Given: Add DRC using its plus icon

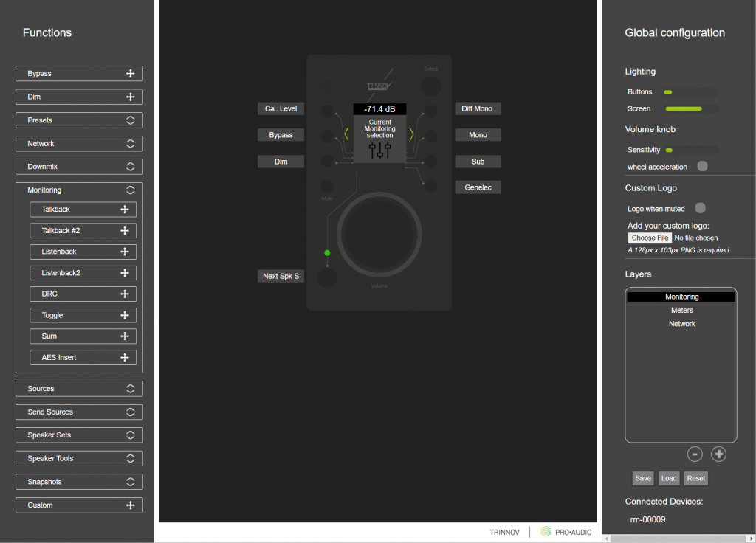Looking at the screenshot, I should 124,294.
